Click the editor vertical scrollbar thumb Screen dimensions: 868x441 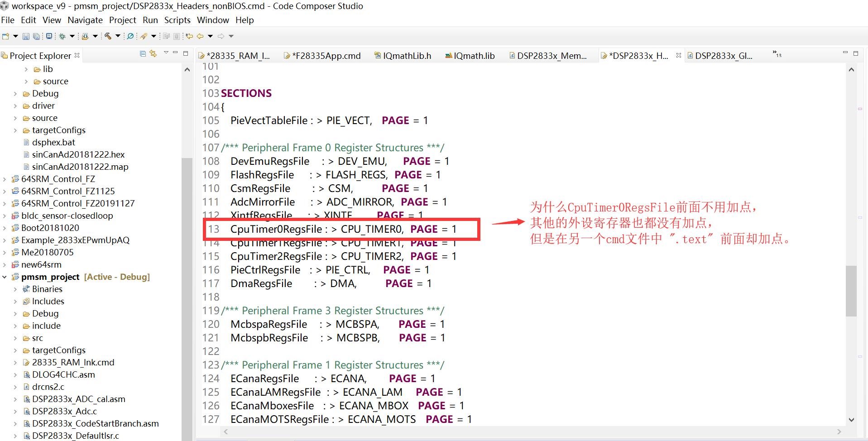coord(851,291)
